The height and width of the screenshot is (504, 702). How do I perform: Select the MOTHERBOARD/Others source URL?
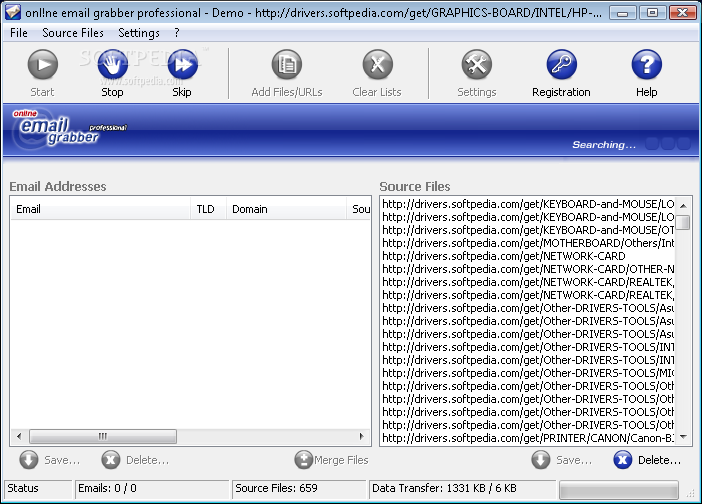click(527, 243)
